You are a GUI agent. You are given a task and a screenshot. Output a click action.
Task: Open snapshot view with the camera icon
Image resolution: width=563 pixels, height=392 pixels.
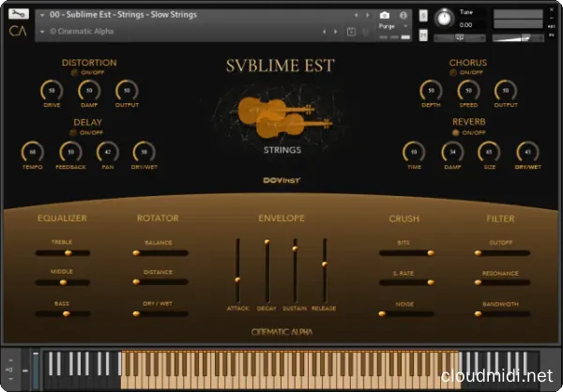pyautogui.click(x=384, y=15)
